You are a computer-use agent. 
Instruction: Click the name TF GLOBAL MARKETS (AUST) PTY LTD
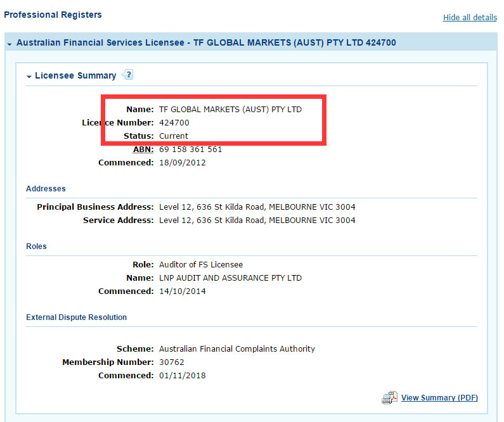tap(231, 110)
